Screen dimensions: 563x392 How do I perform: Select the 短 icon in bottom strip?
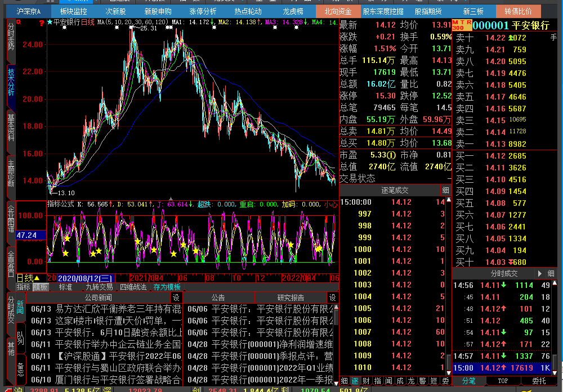(x=434, y=381)
